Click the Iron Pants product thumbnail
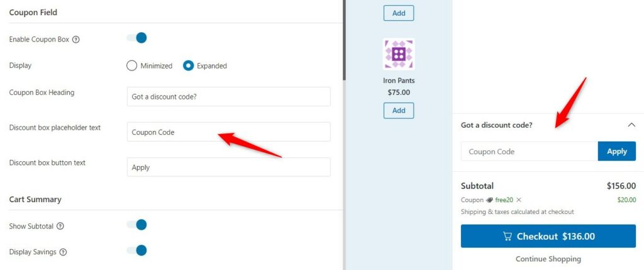The width and height of the screenshot is (644, 270). pyautogui.click(x=399, y=54)
